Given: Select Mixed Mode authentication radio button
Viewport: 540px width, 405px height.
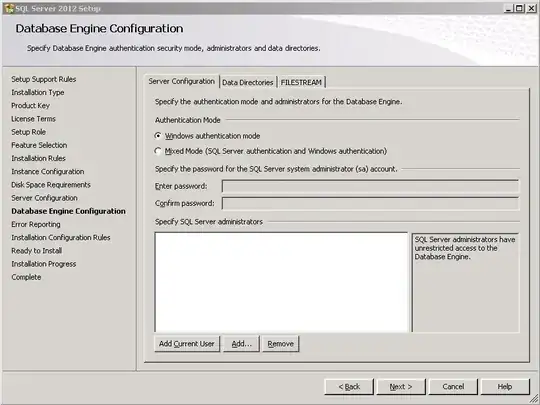Looking at the screenshot, I should 158,151.
